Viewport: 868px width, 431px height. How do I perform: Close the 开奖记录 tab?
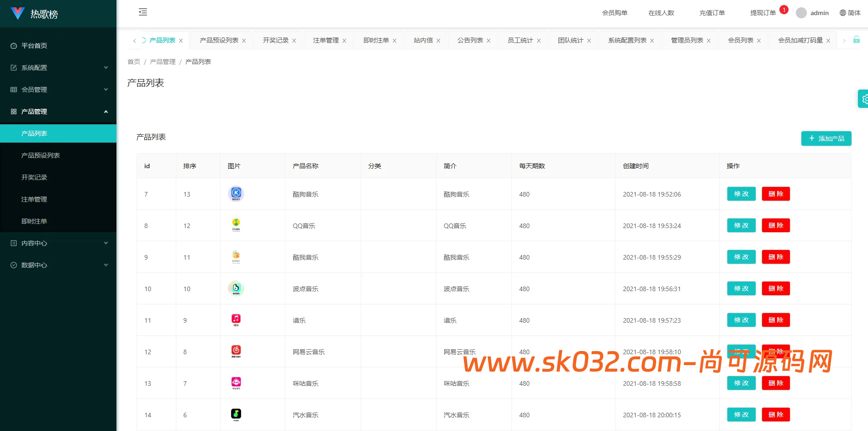pyautogui.click(x=294, y=41)
